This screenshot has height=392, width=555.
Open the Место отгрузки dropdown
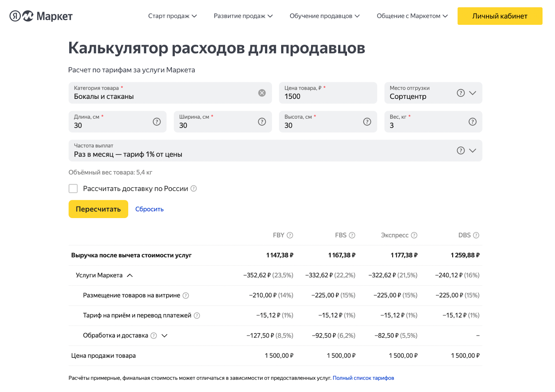[x=472, y=93]
